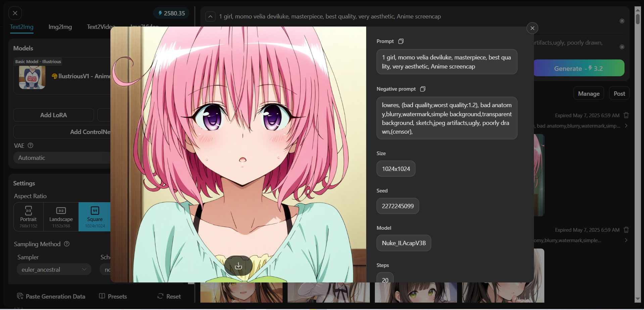Image resolution: width=644 pixels, height=310 pixels.
Task: Open the fourth bottom-row thumbnail image
Action: pyautogui.click(x=503, y=293)
